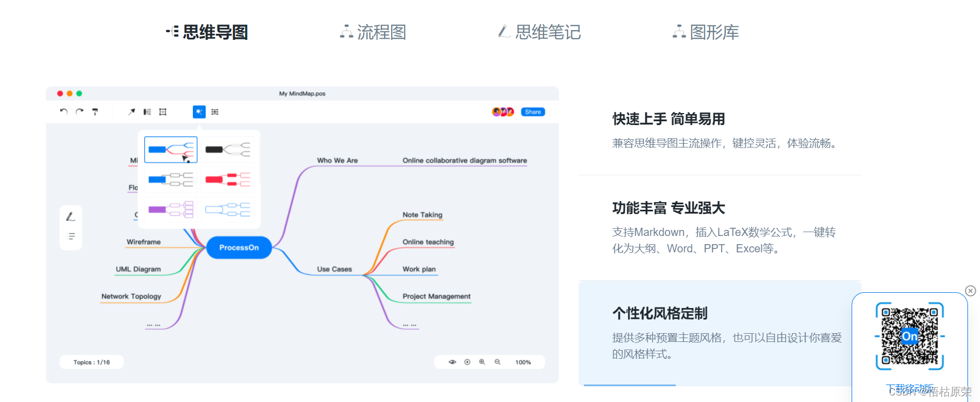Select the Wireframe node
This screenshot has width=980, height=402.
coord(144,242)
